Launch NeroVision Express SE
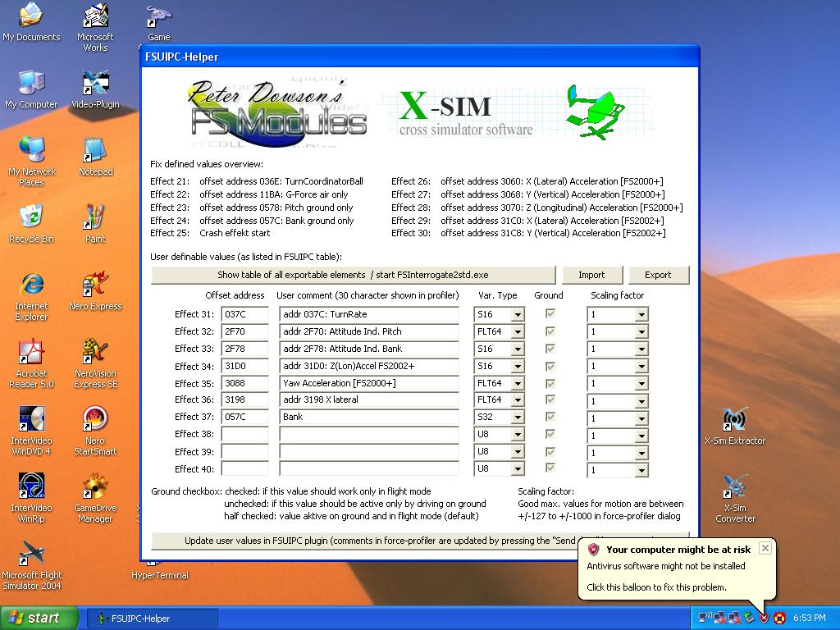This screenshot has width=840, height=630. (95, 363)
